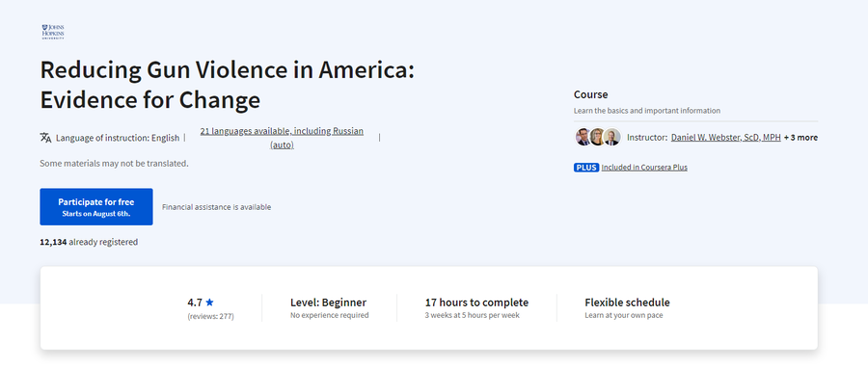
Task: Click the +3 more instructors text
Action: [x=800, y=138]
